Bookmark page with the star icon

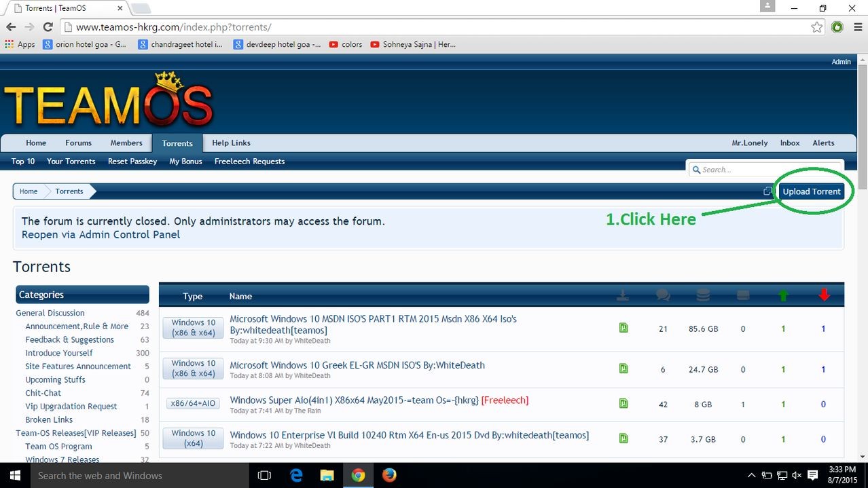tap(816, 27)
